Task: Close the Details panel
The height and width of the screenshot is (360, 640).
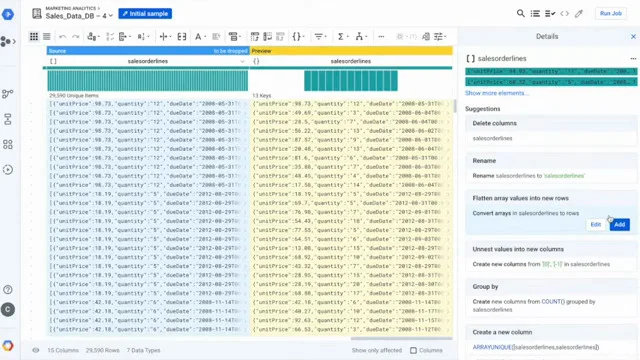Action: (633, 37)
